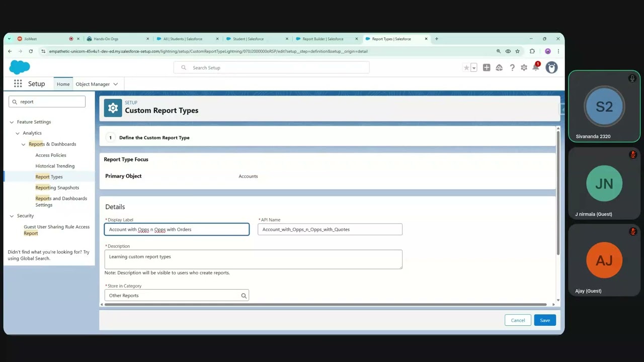Select the Setup Home tab
The width and height of the screenshot is (644, 362).
(x=63, y=84)
